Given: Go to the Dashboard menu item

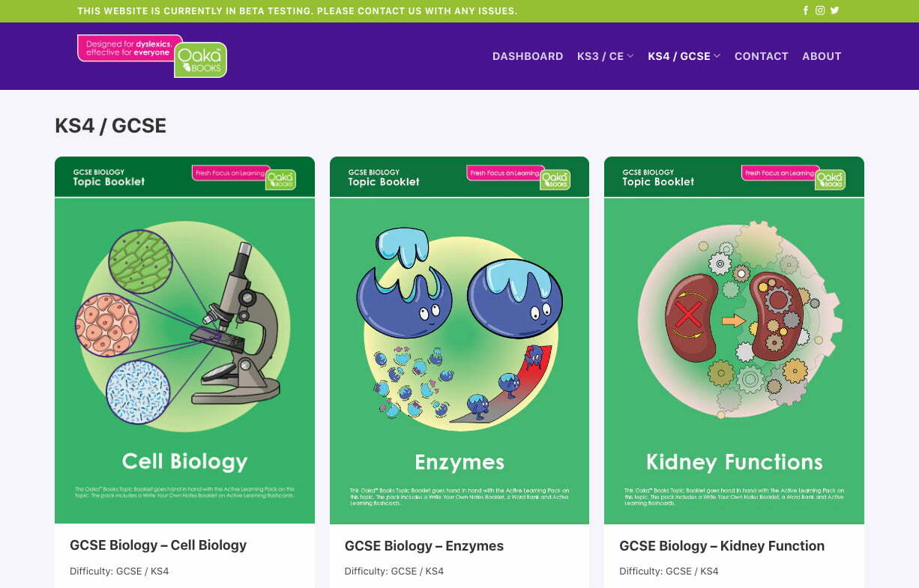Looking at the screenshot, I should click(527, 56).
